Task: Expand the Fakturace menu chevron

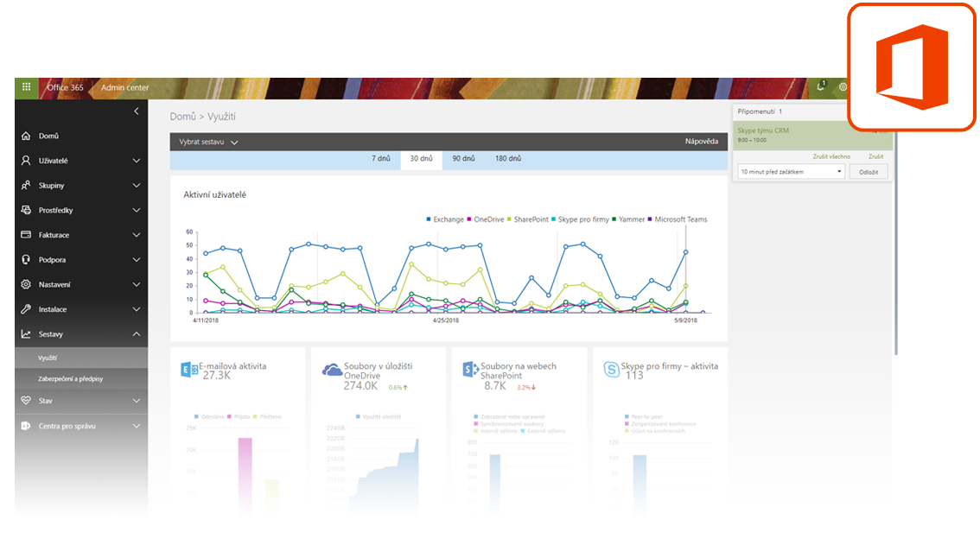Action: [x=137, y=235]
